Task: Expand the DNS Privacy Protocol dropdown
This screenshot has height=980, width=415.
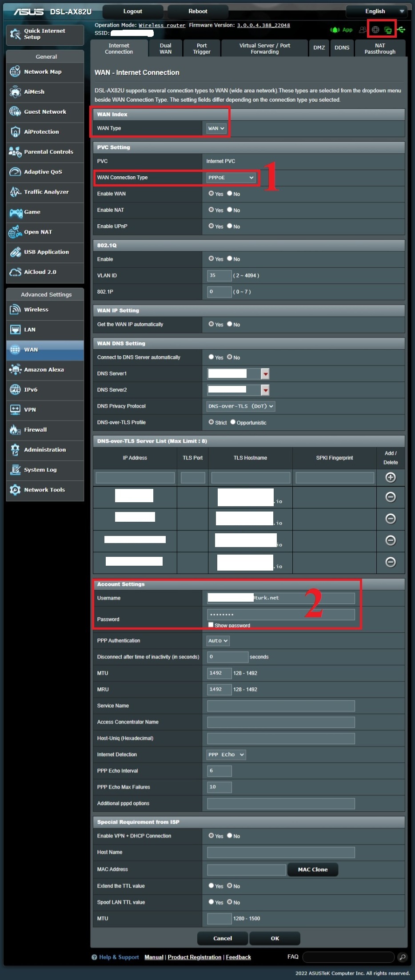Action: (x=241, y=406)
